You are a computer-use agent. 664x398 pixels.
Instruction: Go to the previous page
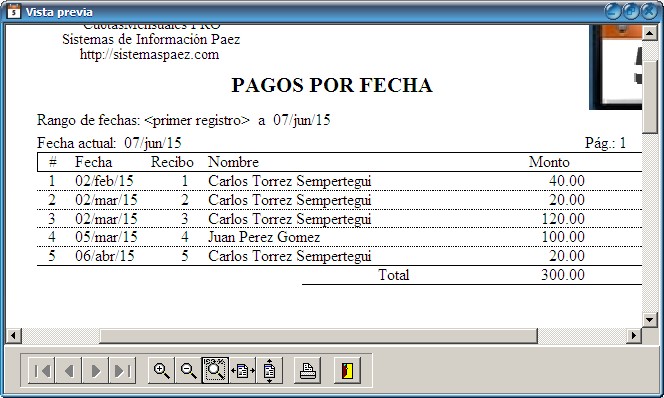(69, 370)
